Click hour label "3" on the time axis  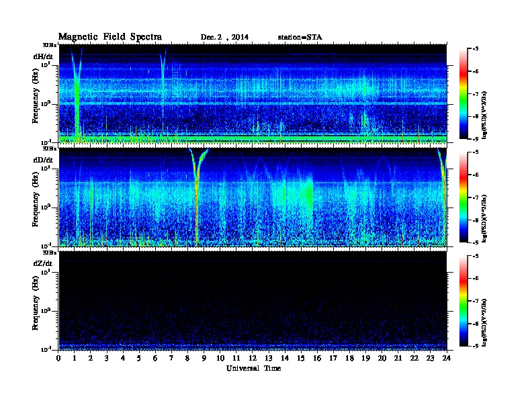pos(107,358)
